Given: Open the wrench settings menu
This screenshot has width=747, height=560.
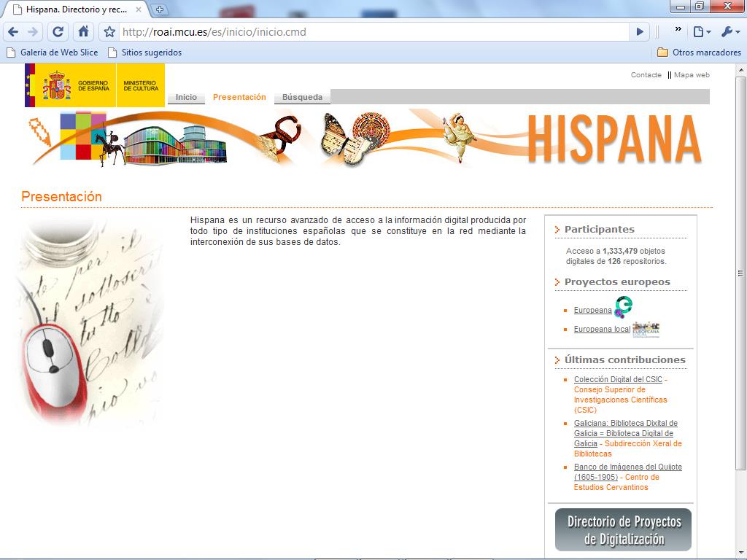Looking at the screenshot, I should click(730, 32).
